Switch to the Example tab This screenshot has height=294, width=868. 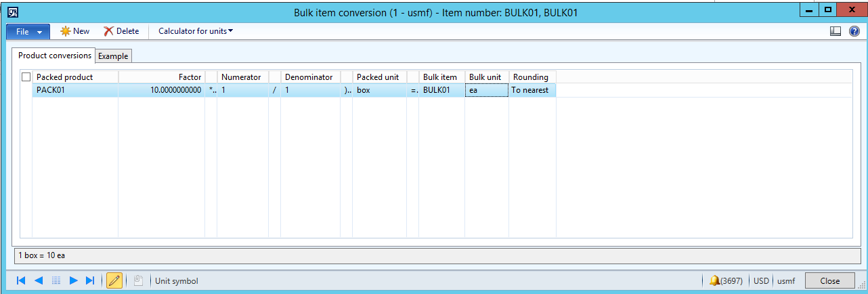pos(113,56)
